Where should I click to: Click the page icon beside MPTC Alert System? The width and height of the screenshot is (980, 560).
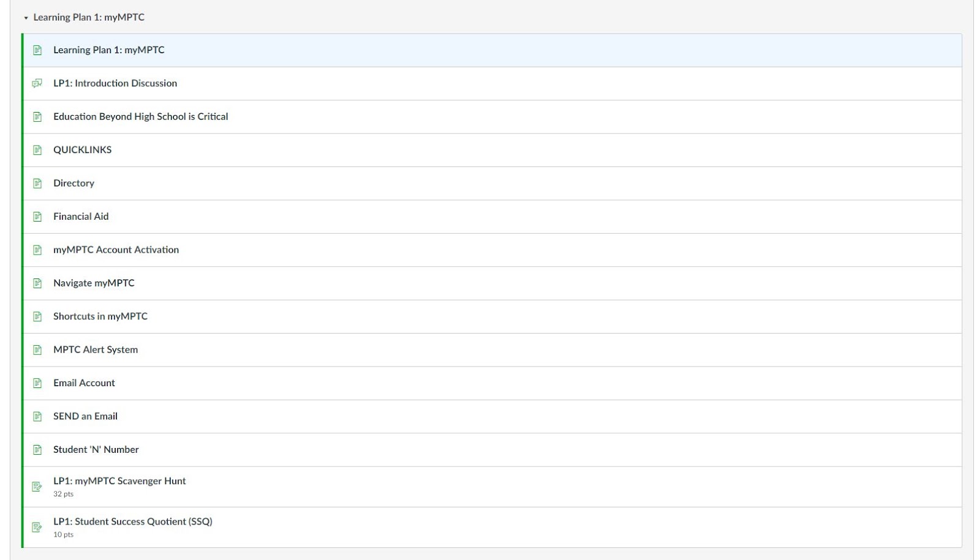[x=37, y=350]
